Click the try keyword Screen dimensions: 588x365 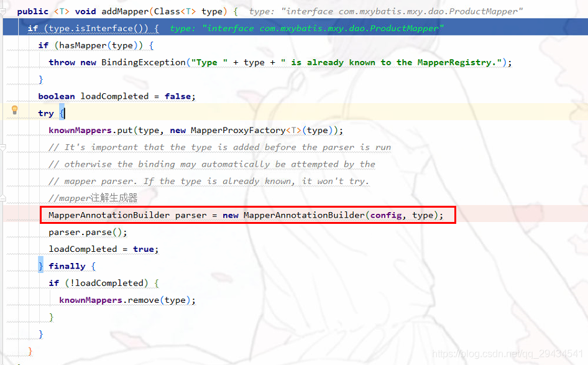coord(46,113)
